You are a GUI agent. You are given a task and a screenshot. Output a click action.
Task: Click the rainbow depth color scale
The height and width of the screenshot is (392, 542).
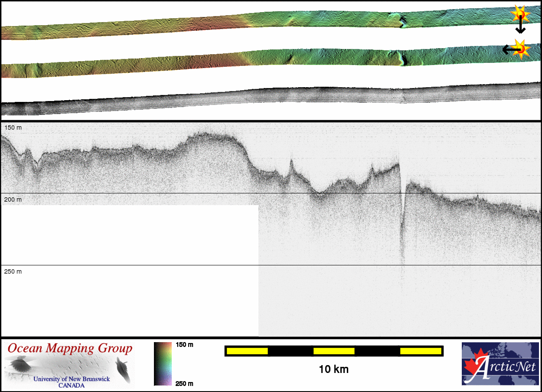(163, 363)
